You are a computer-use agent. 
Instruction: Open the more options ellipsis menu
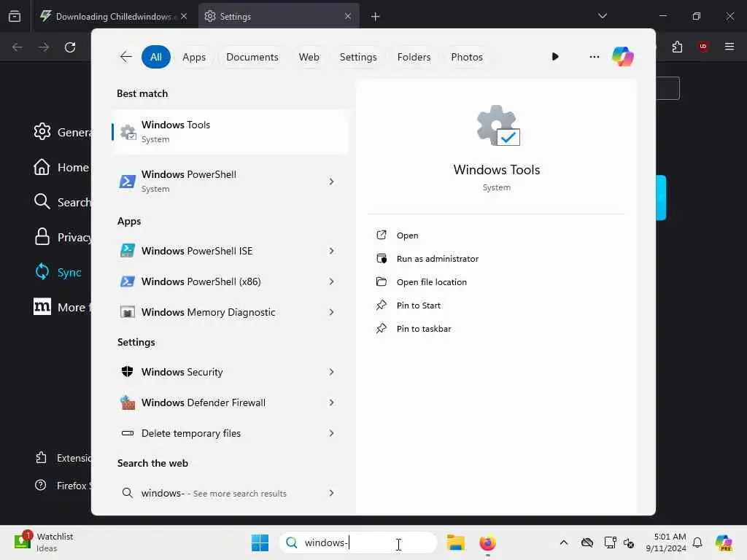pyautogui.click(x=594, y=57)
